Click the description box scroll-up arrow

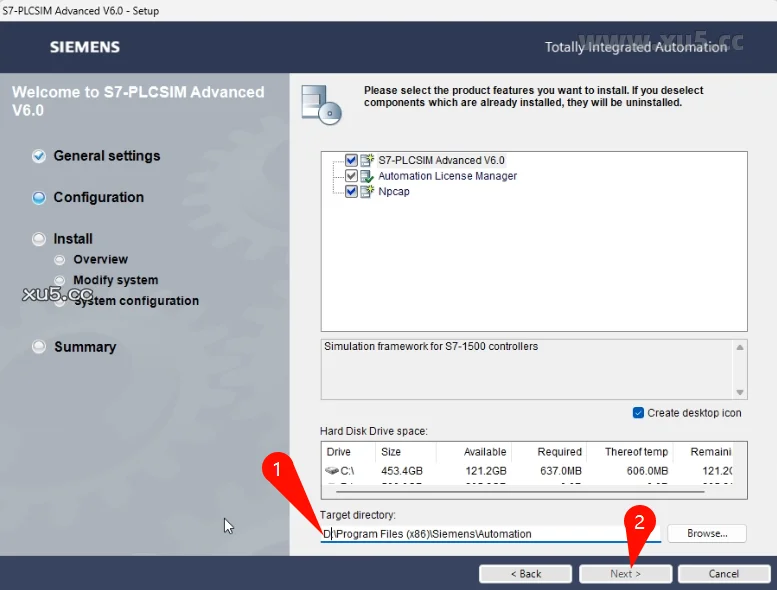point(740,348)
